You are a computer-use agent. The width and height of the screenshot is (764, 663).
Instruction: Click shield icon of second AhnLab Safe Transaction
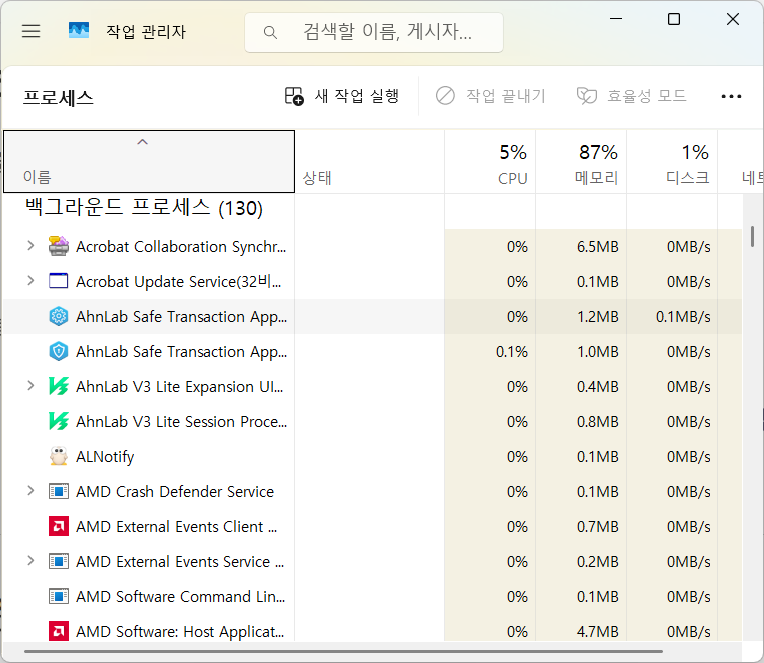click(59, 351)
